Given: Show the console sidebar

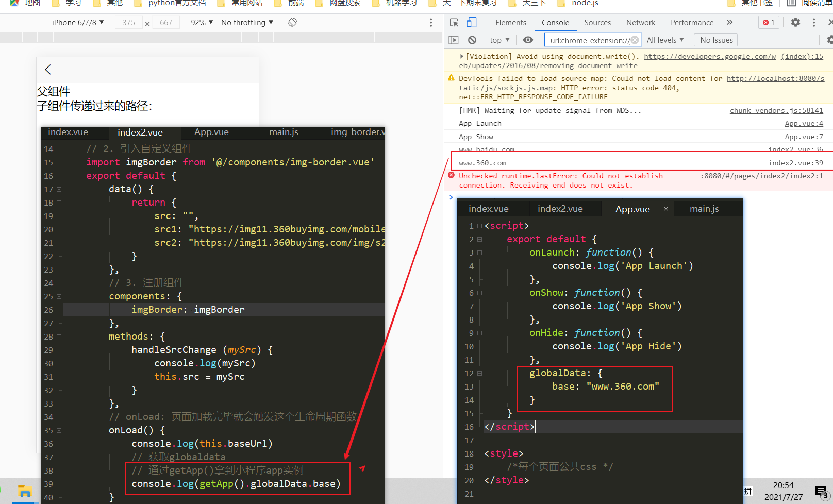Looking at the screenshot, I should click(x=454, y=40).
